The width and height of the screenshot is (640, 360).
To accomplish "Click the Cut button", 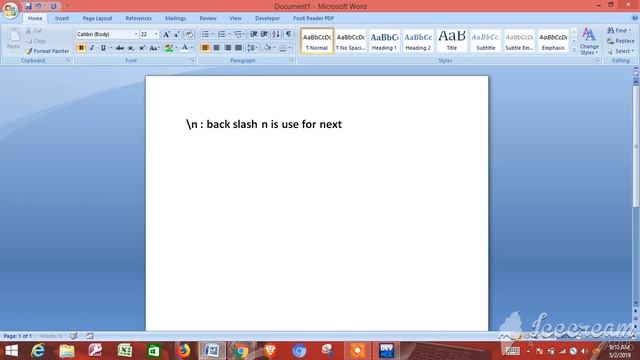I will point(34,31).
